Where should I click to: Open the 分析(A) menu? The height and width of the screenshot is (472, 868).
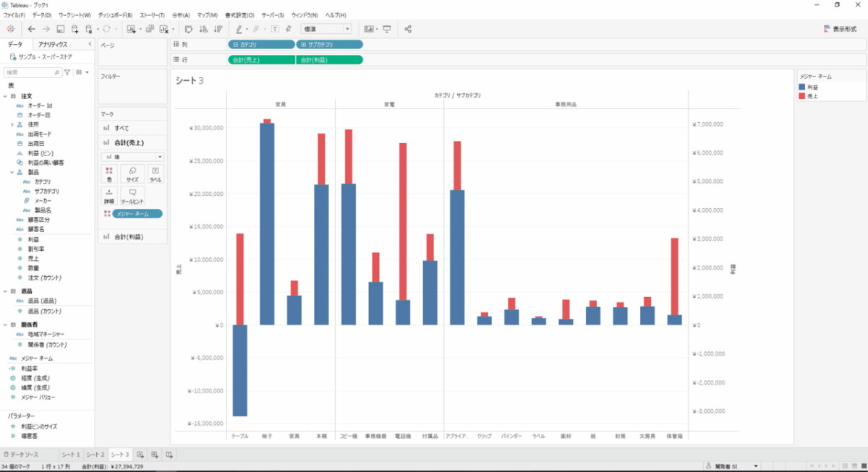point(181,15)
